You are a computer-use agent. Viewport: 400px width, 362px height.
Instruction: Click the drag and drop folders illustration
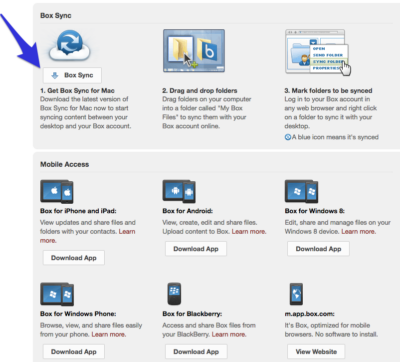pyautogui.click(x=194, y=51)
